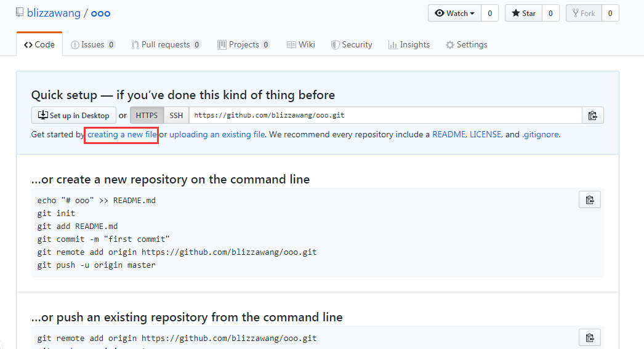The width and height of the screenshot is (644, 349).
Task: Click the '…or push an existing repository' heading
Action: (x=187, y=318)
